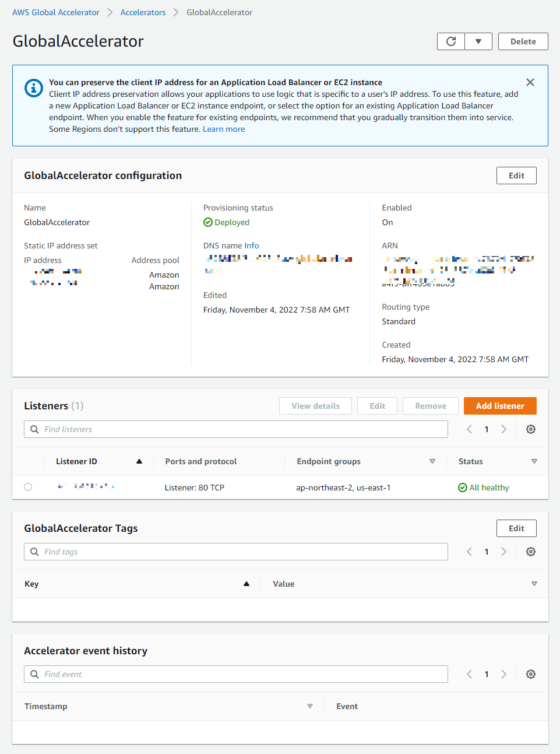
Task: Open the actions dropdown arrow beside refresh
Action: pos(478,41)
